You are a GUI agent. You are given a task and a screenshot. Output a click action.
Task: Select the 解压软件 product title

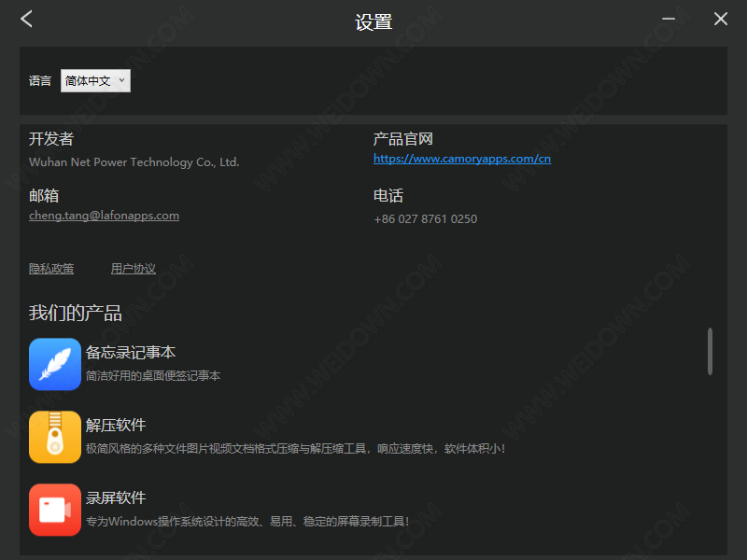click(116, 426)
